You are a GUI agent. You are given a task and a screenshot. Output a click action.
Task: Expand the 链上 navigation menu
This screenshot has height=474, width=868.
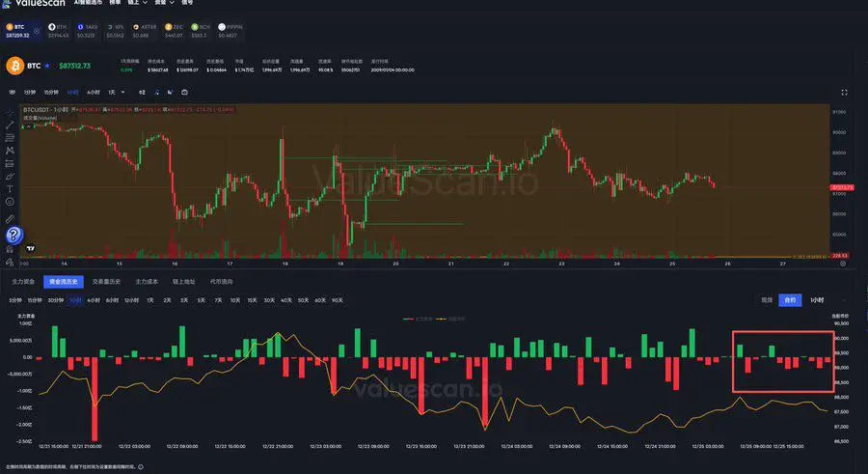tap(137, 3)
